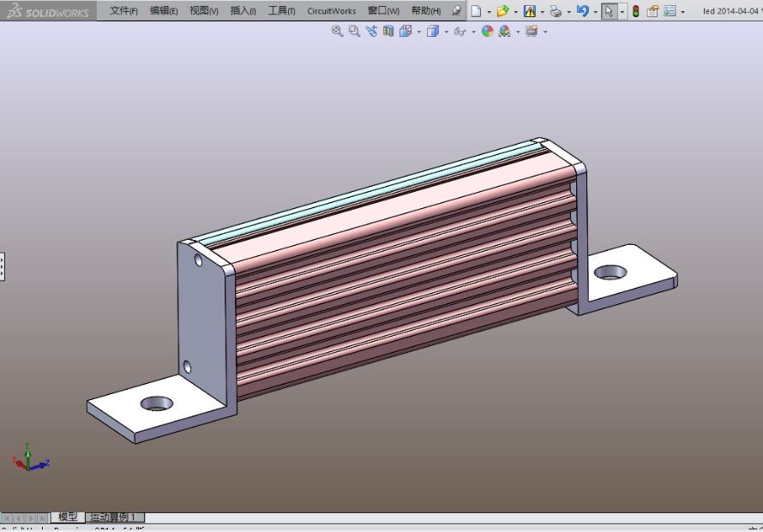Click the Print icon in toolbar
The image size is (763, 532).
click(x=556, y=11)
